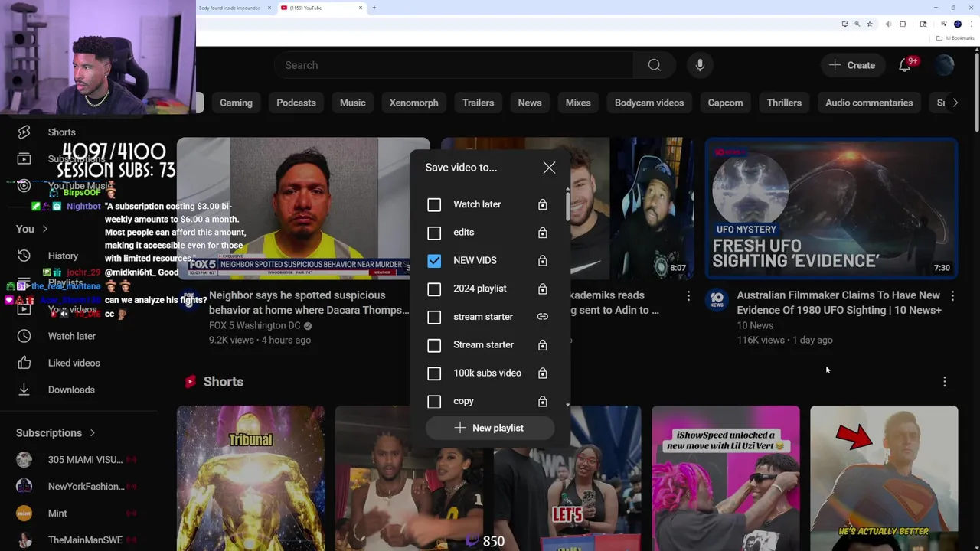Check the capitalized Stream starter checkbox

click(434, 345)
